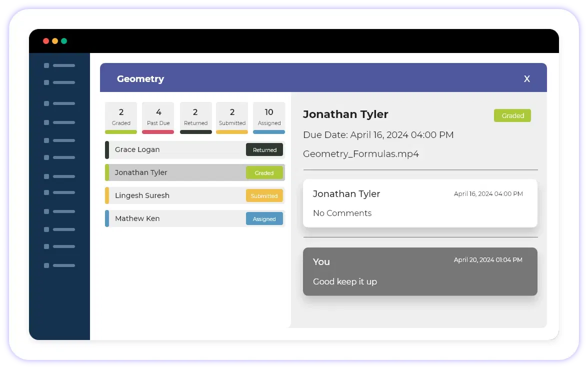Click the Submitted badge for Lingesh Suresh
This screenshot has height=369, width=588.
264,196
